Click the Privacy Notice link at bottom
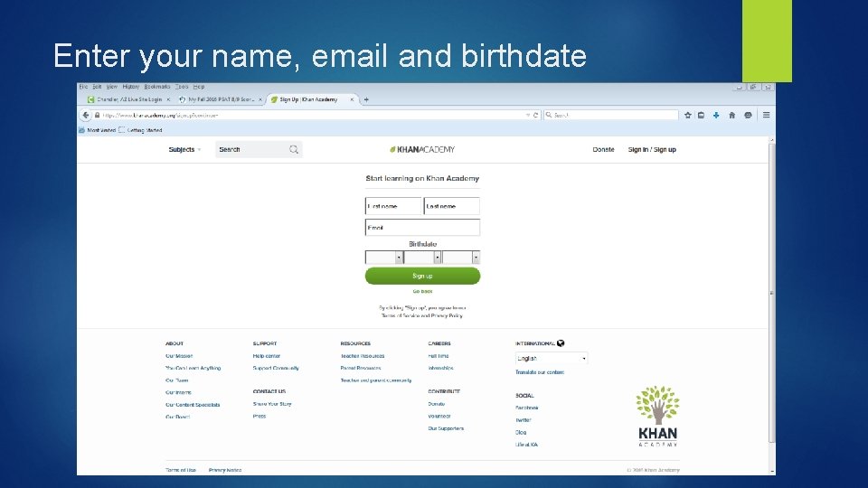 pyautogui.click(x=225, y=470)
